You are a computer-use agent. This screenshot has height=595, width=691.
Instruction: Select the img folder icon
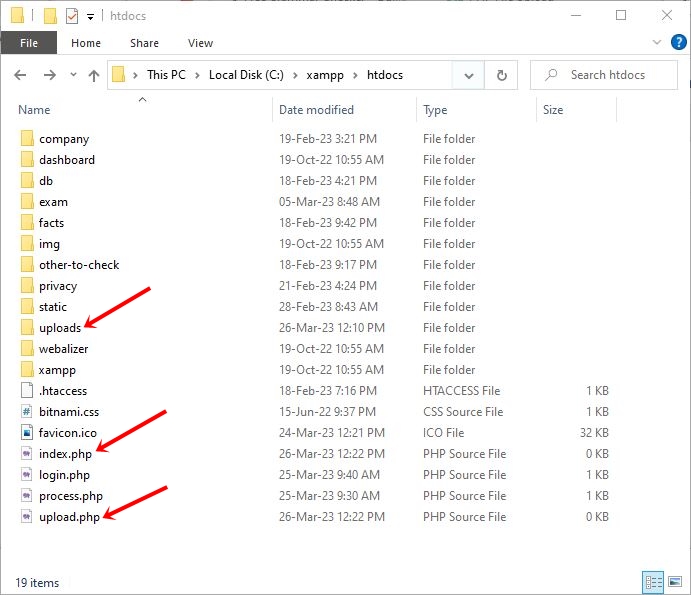[27, 244]
